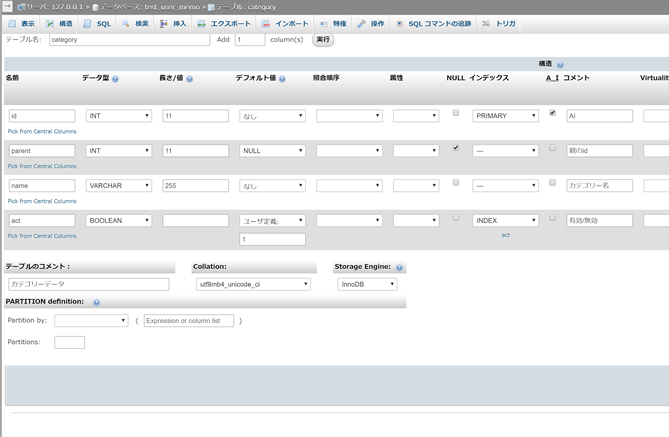Image resolution: width=669 pixels, height=437 pixels.
Task: Open INDEX index dropdown for act column
Action: [x=505, y=221]
